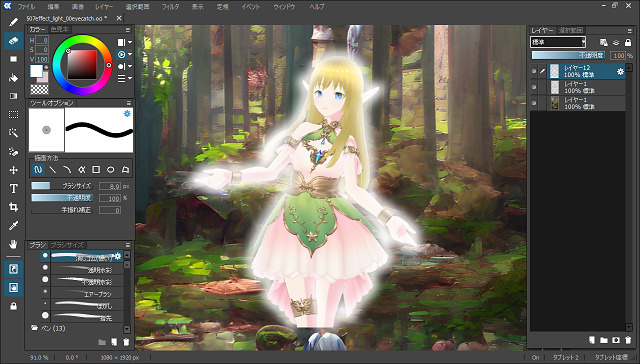Open Tool Options panel menu

(129, 103)
